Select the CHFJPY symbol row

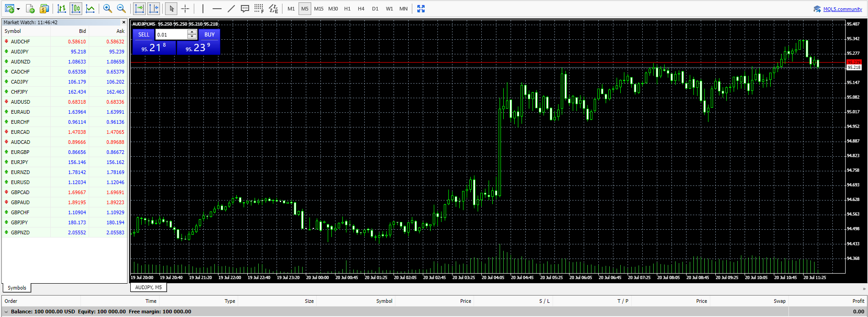click(64, 92)
